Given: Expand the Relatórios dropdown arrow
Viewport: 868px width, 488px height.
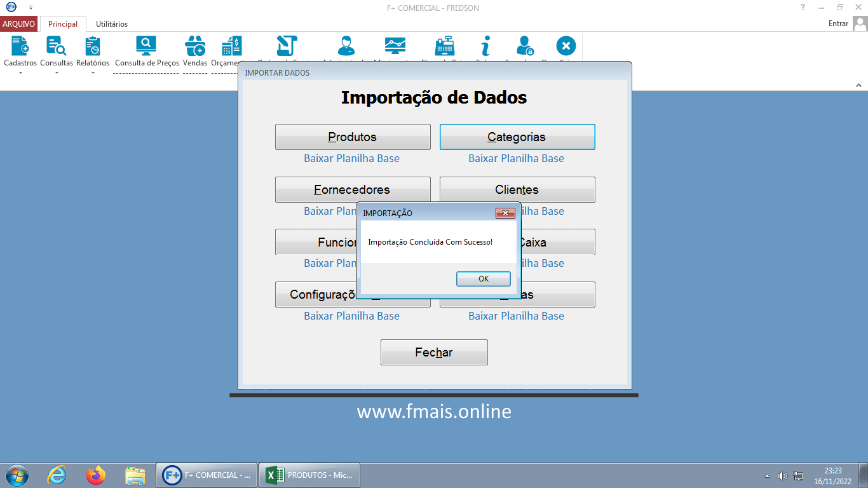Looking at the screenshot, I should pos(93,72).
